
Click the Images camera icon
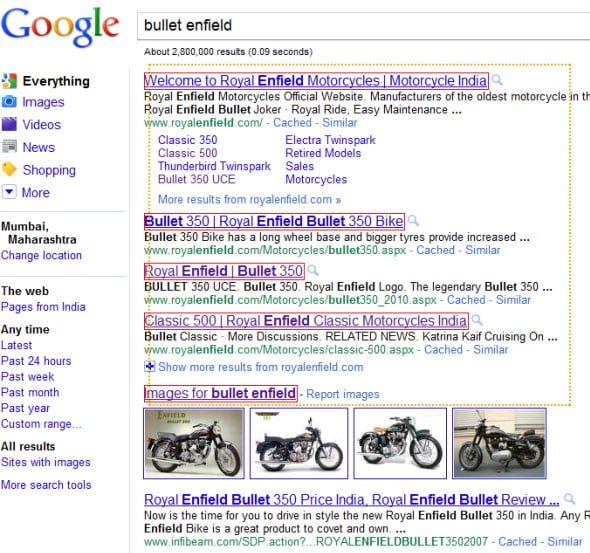pos(9,102)
